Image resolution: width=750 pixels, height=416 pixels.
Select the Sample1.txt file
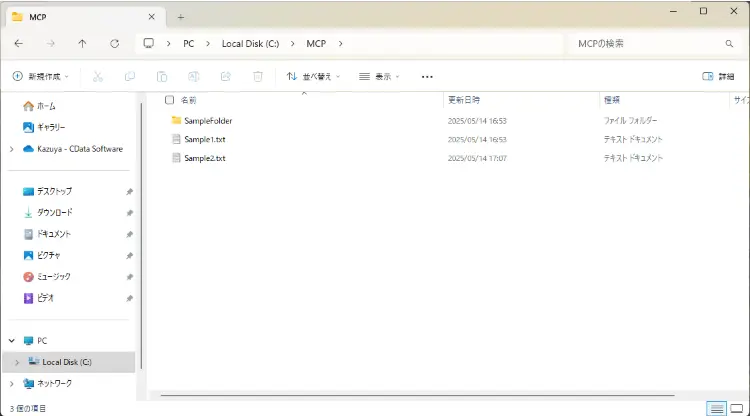point(205,139)
